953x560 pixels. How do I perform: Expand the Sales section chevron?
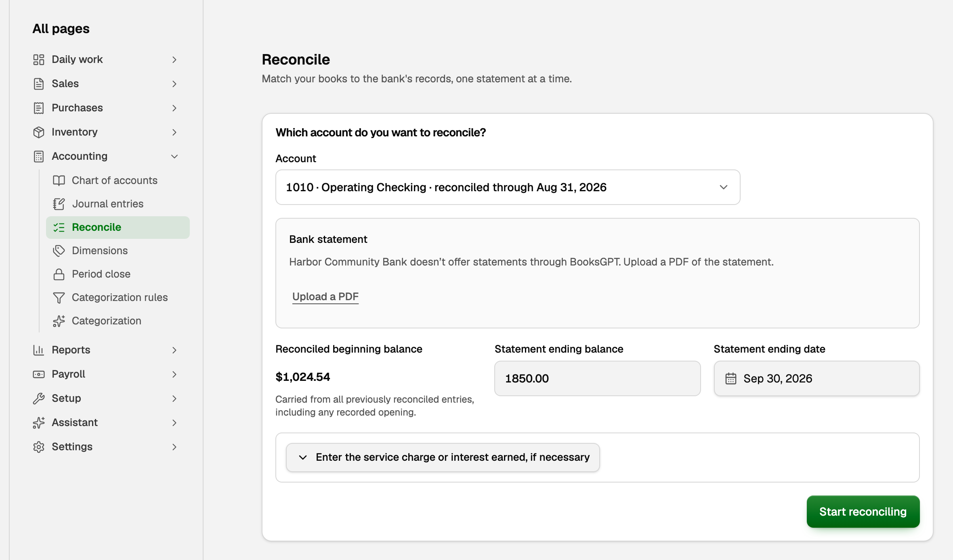[x=174, y=84]
